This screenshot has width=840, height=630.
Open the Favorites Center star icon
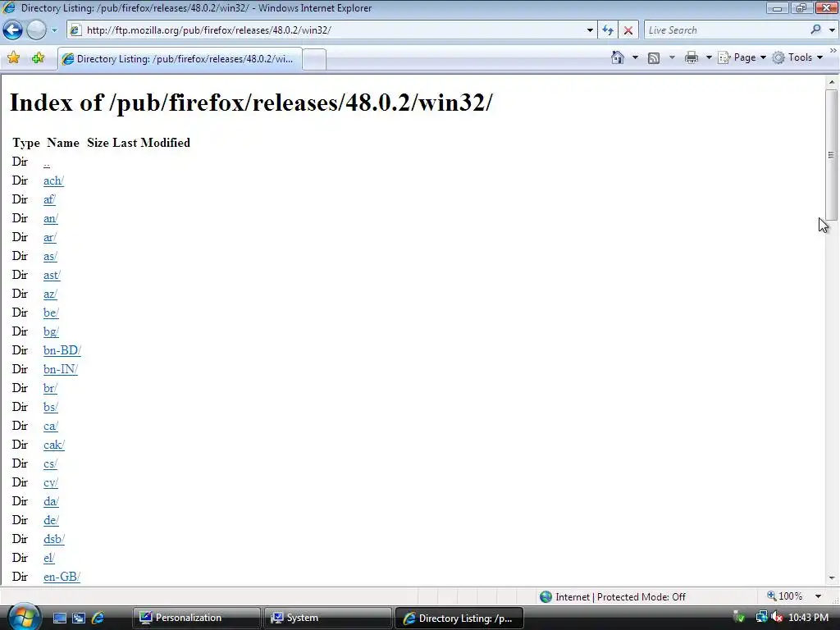13,58
